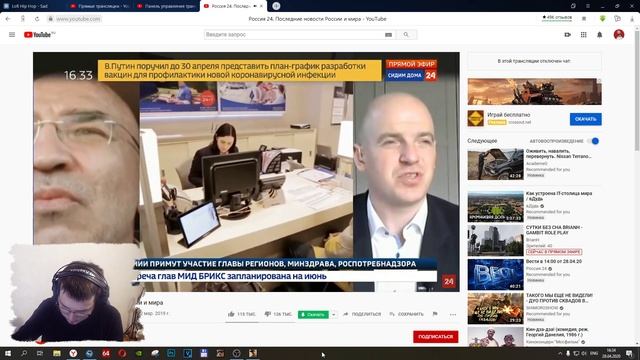Image resolution: width=640 pixels, height=360 pixels.
Task: Open the Windows Start menu
Action: tap(7, 353)
